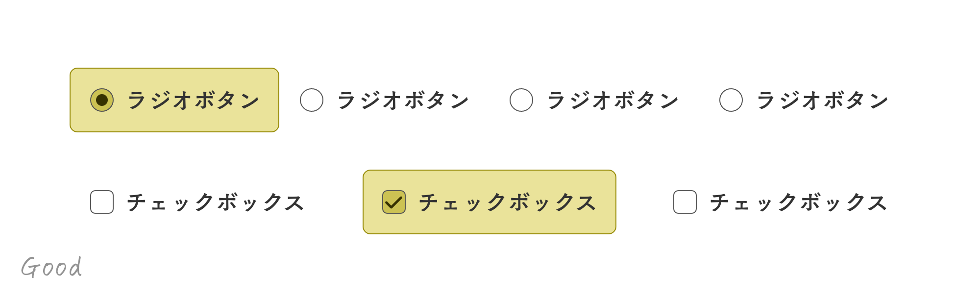Click yellow padding left of selected radio
The height and width of the screenshot is (301, 980).
80,100
